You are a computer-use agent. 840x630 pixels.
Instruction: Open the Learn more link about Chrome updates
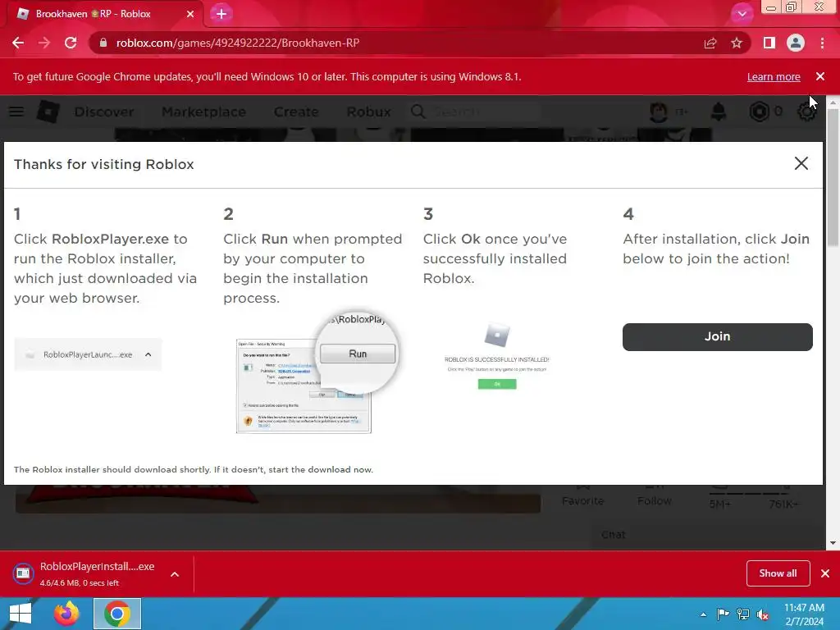tap(774, 76)
